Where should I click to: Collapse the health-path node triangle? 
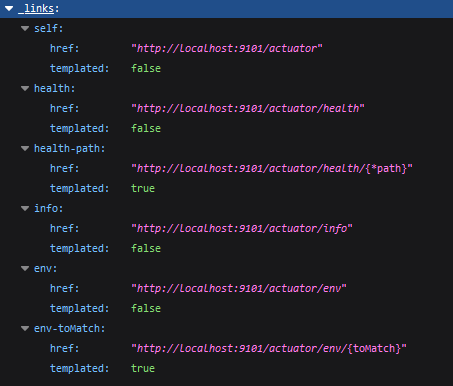click(x=25, y=149)
